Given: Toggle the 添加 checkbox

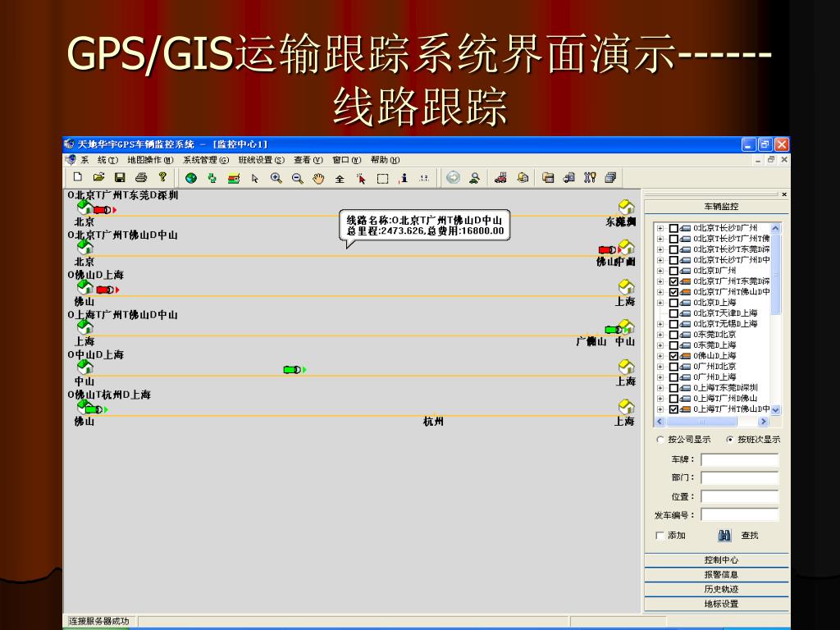Looking at the screenshot, I should [x=660, y=535].
